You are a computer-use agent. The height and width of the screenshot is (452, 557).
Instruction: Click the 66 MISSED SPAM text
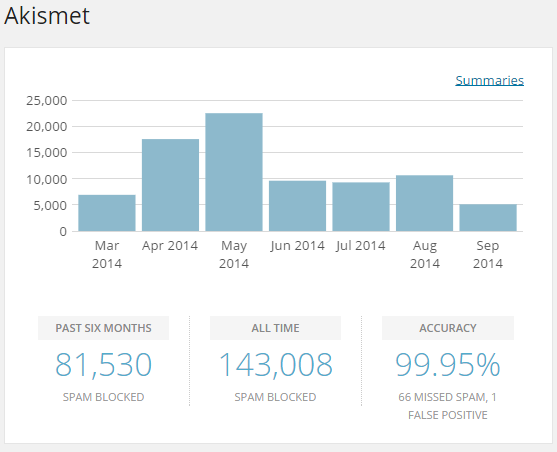point(443,397)
